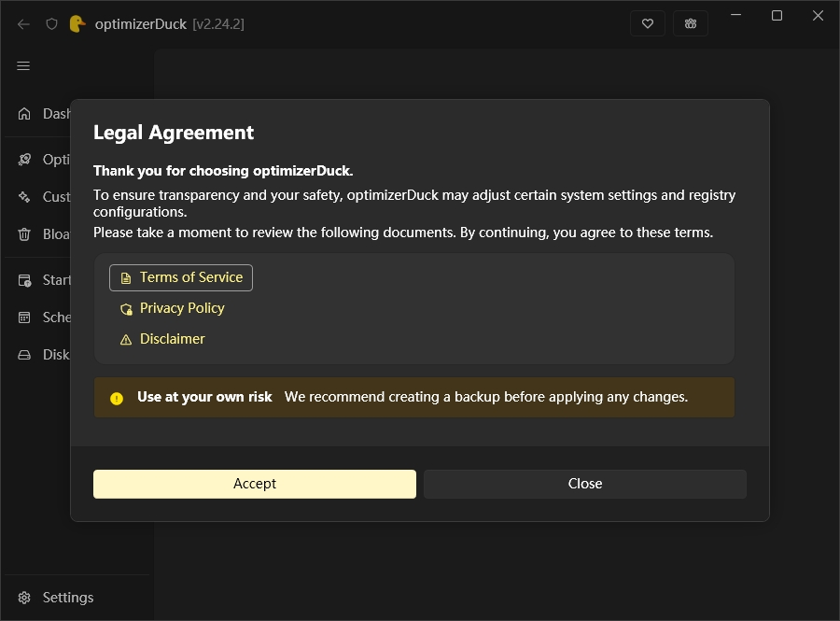840x621 pixels.
Task: Click the Terms of Service document icon
Action: 126,278
